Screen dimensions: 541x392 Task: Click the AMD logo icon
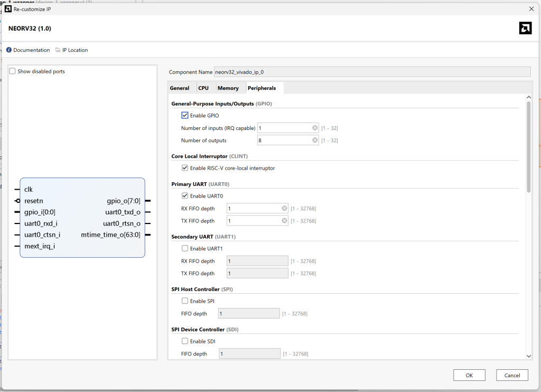(525, 29)
